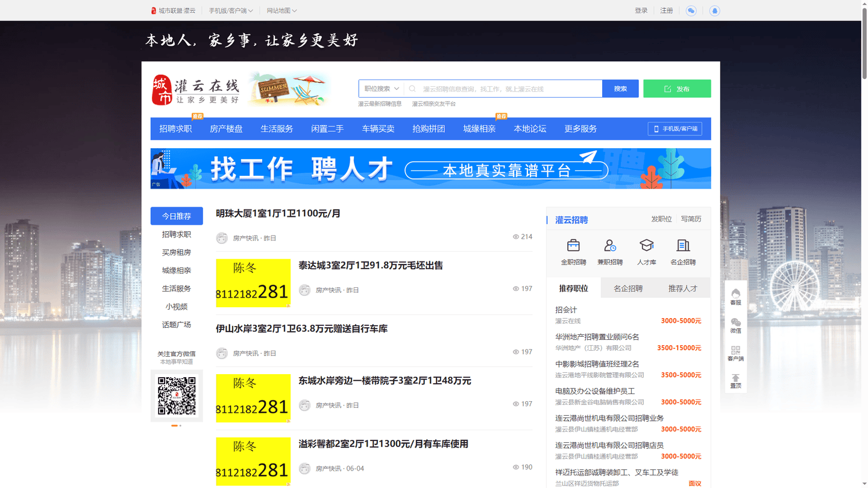
Task: Open listing 东城水岸旁边一楼带院子
Action: point(385,381)
